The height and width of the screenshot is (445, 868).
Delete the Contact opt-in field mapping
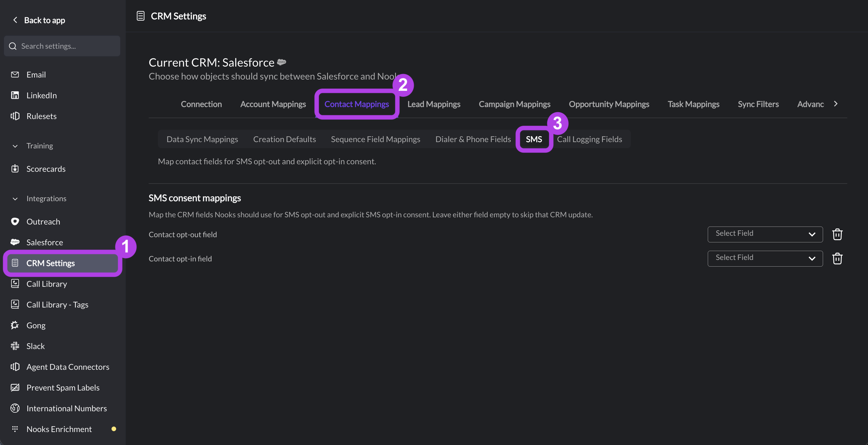click(837, 259)
